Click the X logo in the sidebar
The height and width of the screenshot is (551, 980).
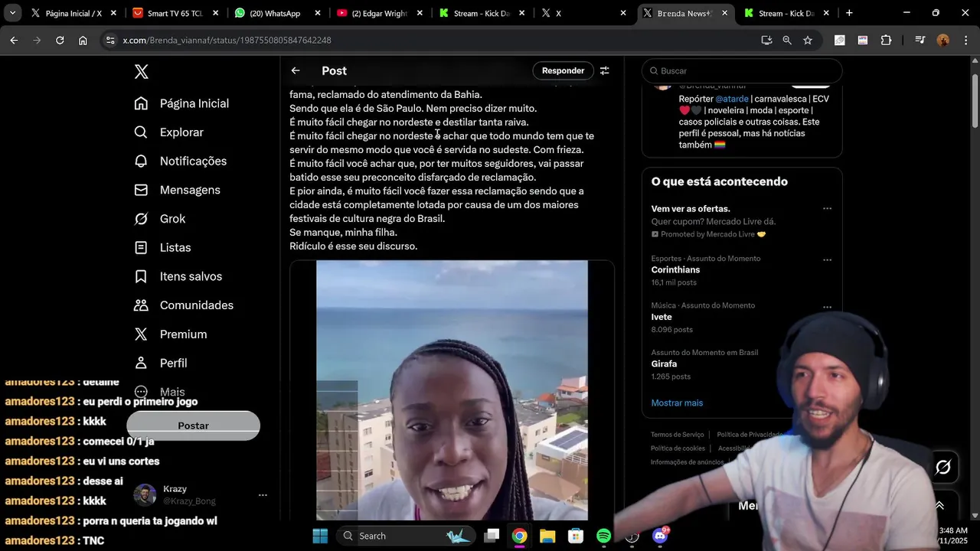pyautogui.click(x=142, y=72)
